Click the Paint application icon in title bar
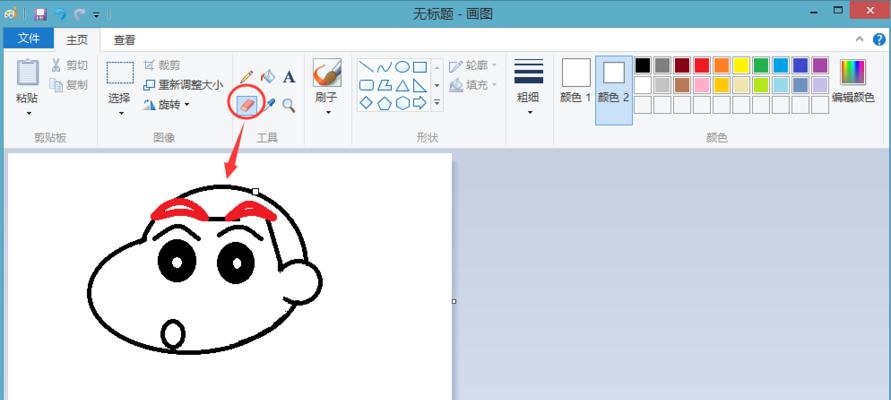Viewport: 891px width, 400px height. click(x=10, y=14)
